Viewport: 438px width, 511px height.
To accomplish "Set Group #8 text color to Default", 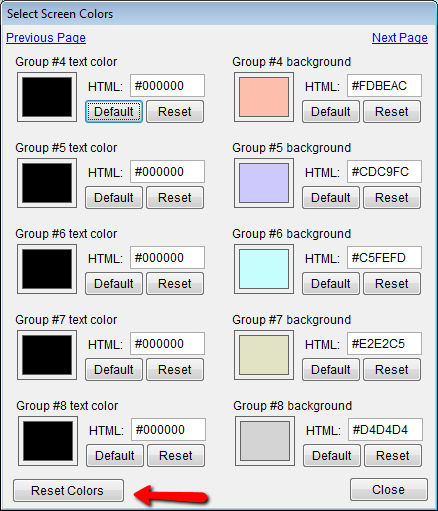I will click(x=115, y=456).
